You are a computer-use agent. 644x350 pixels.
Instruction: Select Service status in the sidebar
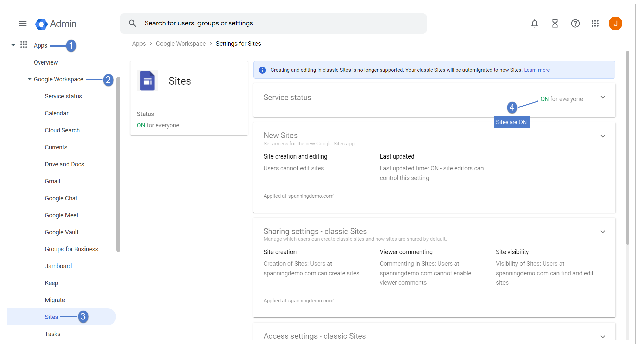point(63,96)
